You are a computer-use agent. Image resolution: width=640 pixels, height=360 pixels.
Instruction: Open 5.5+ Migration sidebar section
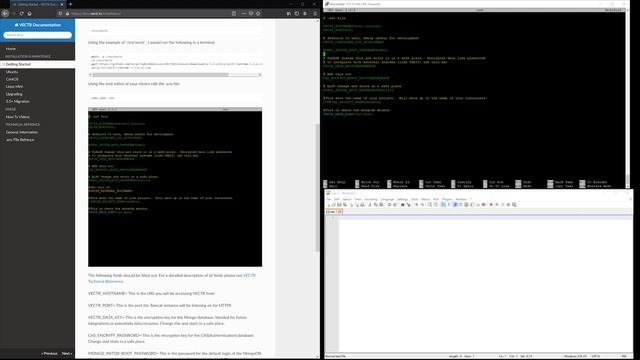point(18,101)
